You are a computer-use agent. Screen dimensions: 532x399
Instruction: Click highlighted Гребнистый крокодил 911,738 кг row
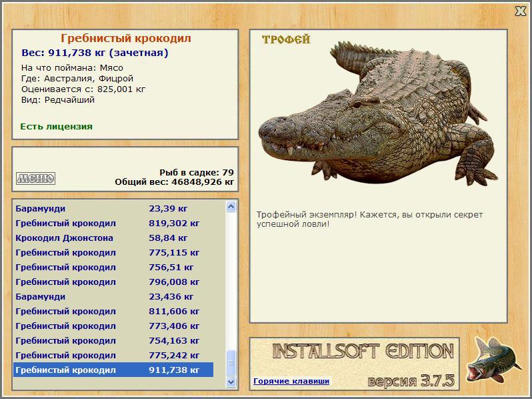(113, 370)
